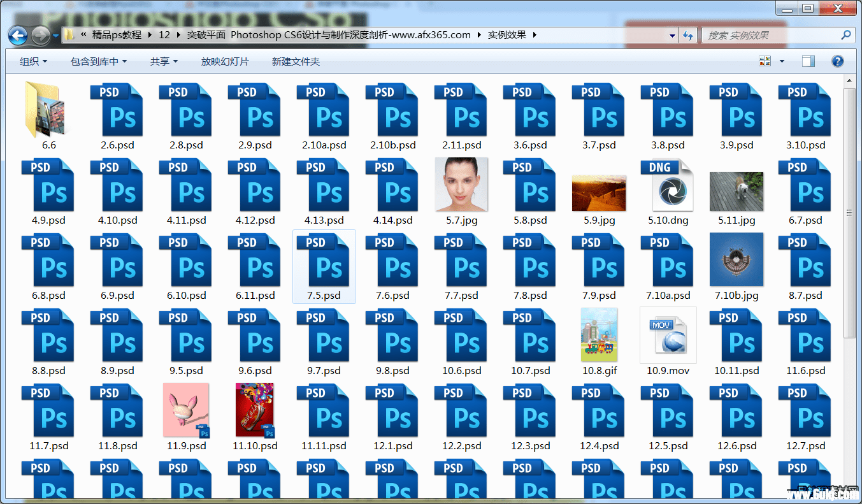Select the 7.10b.jpg thumbnail
Viewport: 862px width, 504px height.
tap(736, 259)
